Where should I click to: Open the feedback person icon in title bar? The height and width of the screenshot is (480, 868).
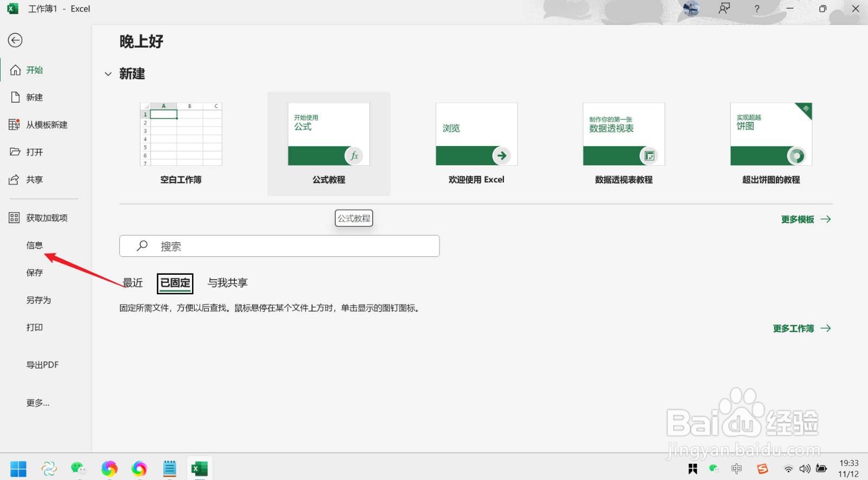point(724,9)
